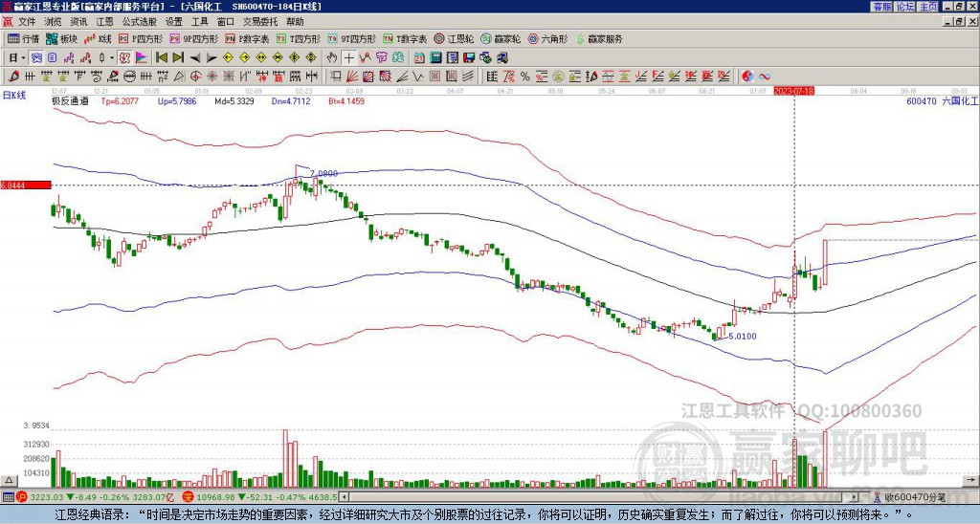Click the 主页 homepage button

928,7
